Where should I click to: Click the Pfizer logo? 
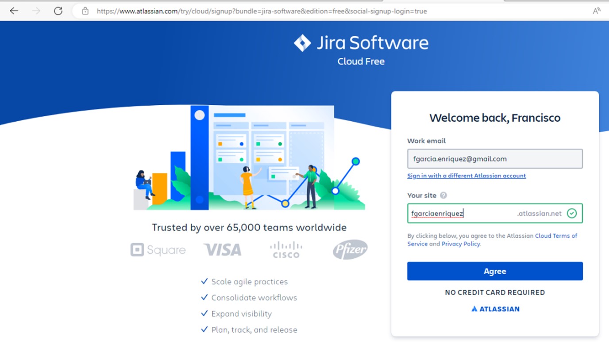350,250
